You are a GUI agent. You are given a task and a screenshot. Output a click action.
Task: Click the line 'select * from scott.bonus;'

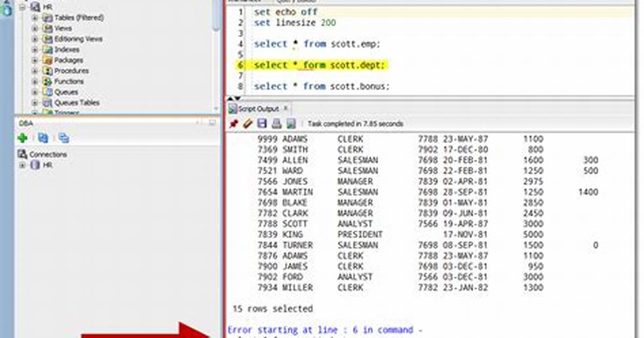point(321,86)
